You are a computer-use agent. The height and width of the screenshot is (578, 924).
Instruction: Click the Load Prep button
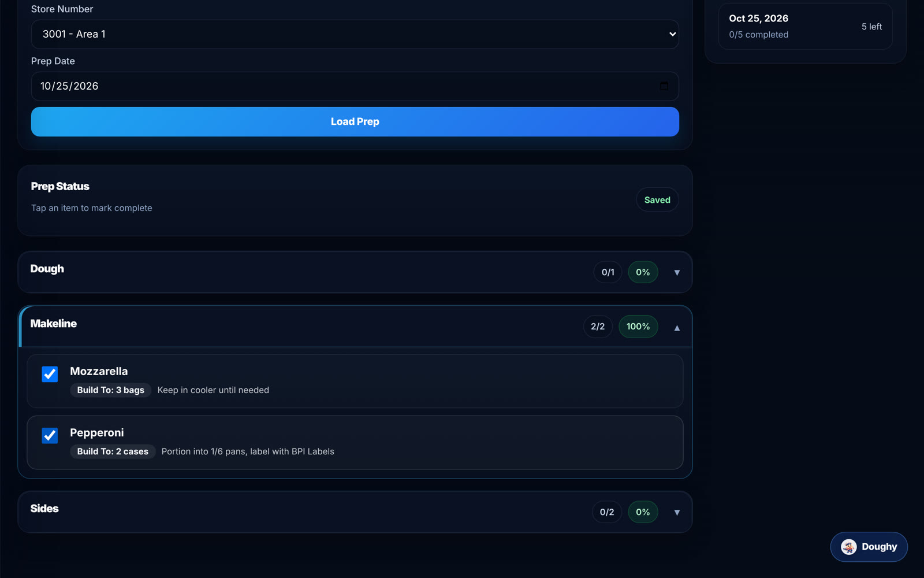point(355,121)
